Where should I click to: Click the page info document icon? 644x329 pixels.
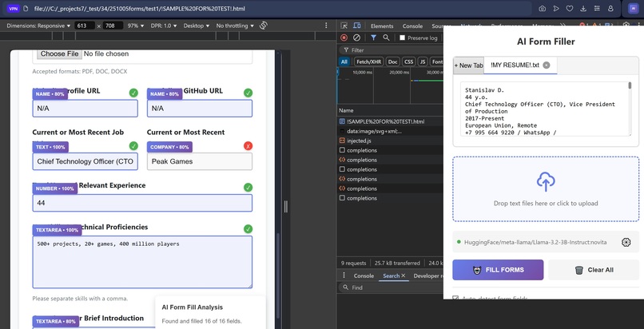click(x=26, y=8)
